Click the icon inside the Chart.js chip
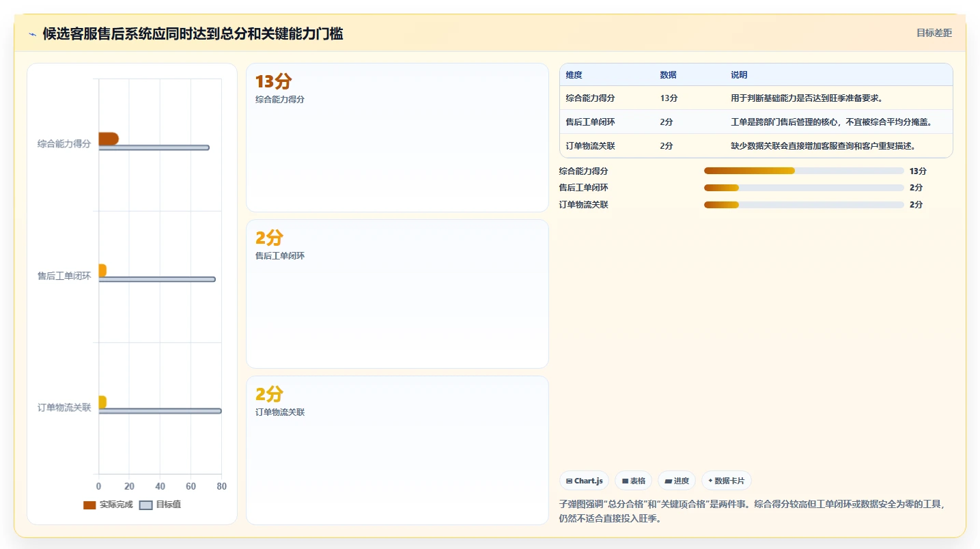This screenshot has height=549, width=980. pos(570,481)
